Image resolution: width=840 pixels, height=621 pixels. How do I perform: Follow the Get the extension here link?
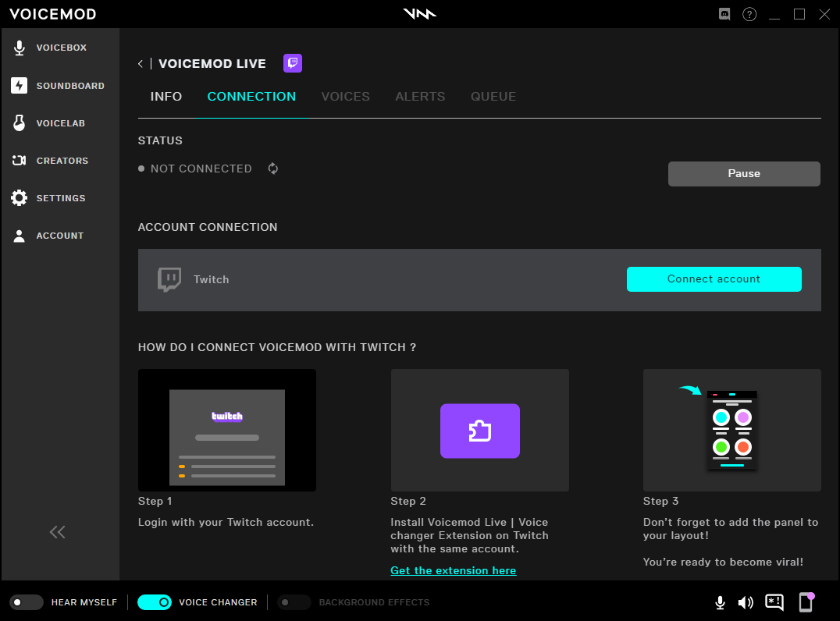pos(454,570)
